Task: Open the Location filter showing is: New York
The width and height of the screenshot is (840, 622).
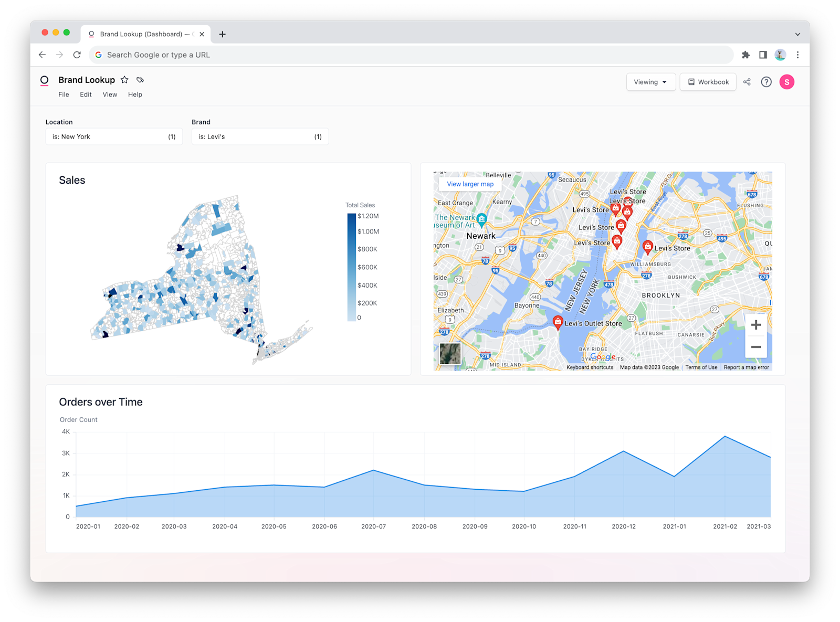Action: [x=113, y=136]
